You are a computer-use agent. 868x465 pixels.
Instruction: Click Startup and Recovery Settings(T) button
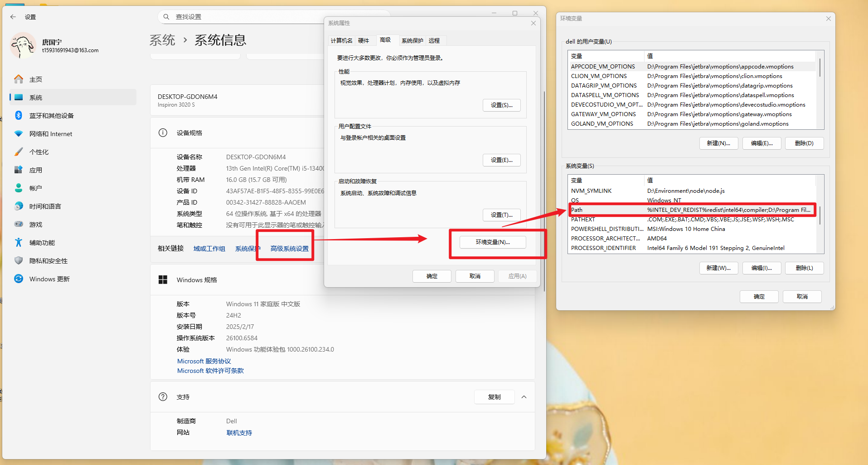(x=501, y=215)
